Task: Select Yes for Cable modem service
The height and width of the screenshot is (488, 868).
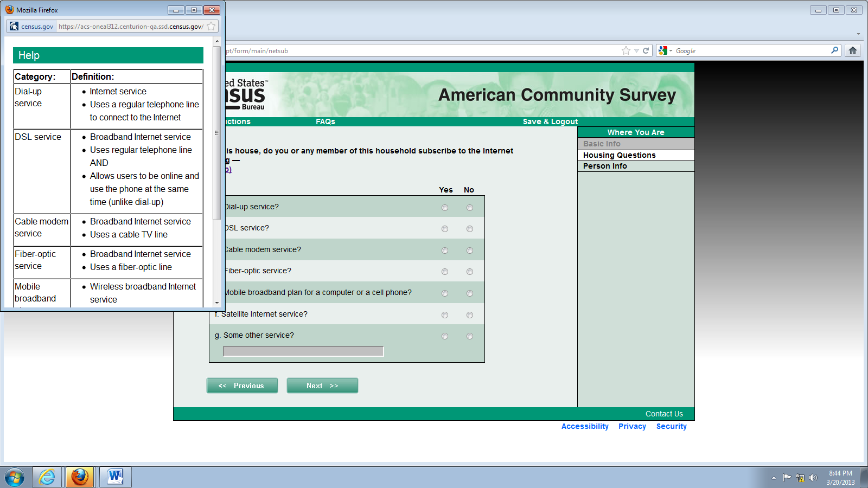Action: (445, 251)
